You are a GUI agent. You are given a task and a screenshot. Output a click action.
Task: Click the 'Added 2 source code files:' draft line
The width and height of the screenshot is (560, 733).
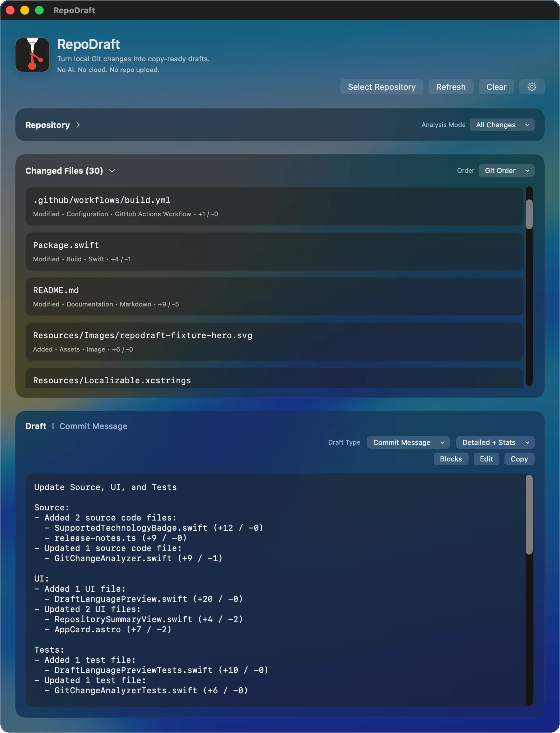pyautogui.click(x=110, y=518)
